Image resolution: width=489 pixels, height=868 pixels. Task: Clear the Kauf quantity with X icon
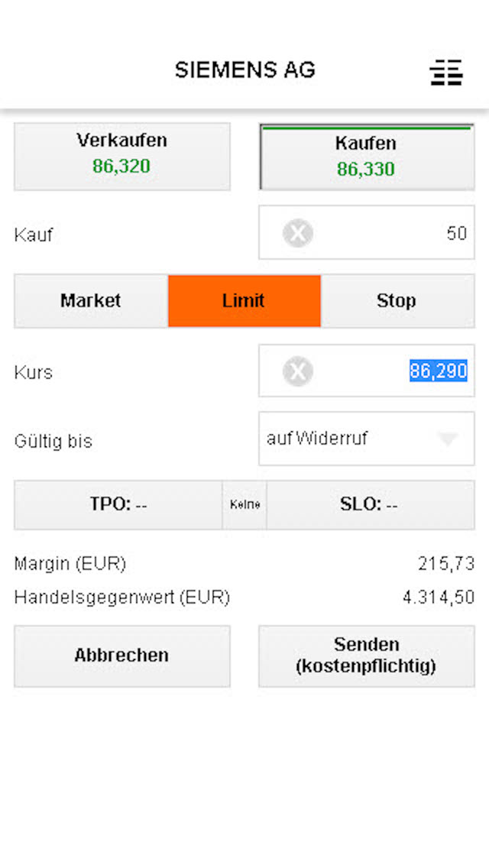coord(297,233)
